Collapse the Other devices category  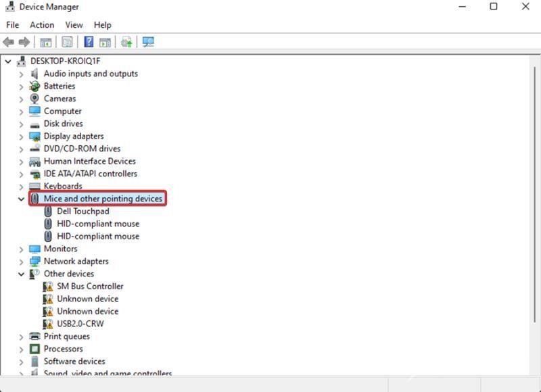pyautogui.click(x=21, y=274)
